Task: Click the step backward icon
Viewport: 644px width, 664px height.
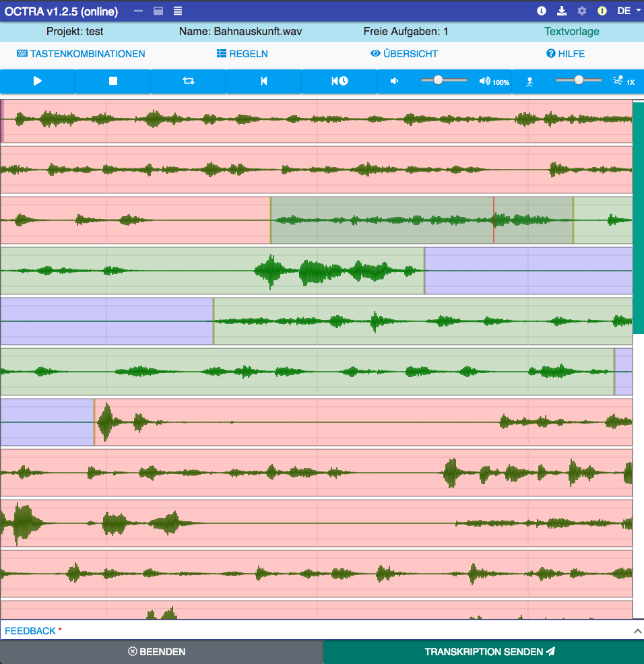Action: 264,81
